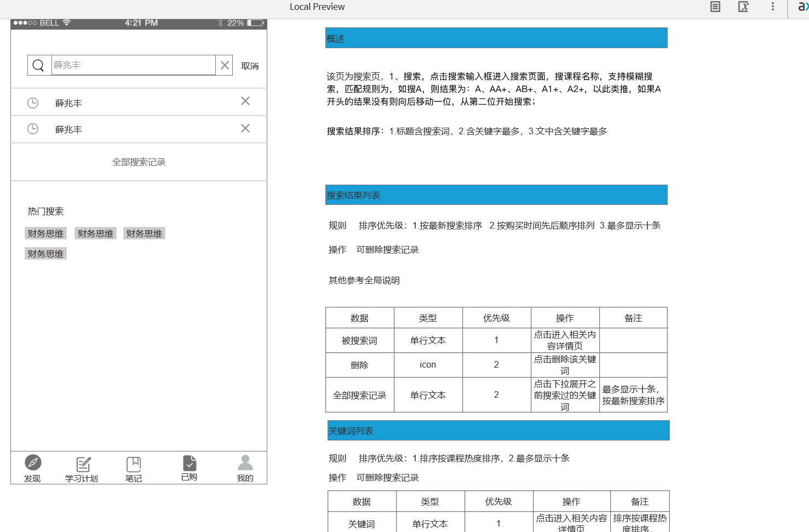Click the 其他参考全局说明 text
This screenshot has height=532, width=809.
(364, 281)
